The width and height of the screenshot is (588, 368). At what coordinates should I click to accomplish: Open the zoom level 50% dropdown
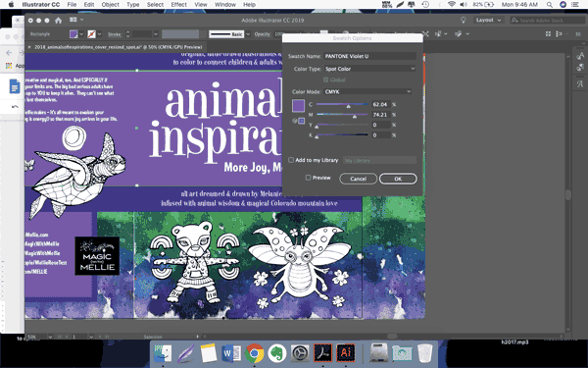pyautogui.click(x=50, y=337)
